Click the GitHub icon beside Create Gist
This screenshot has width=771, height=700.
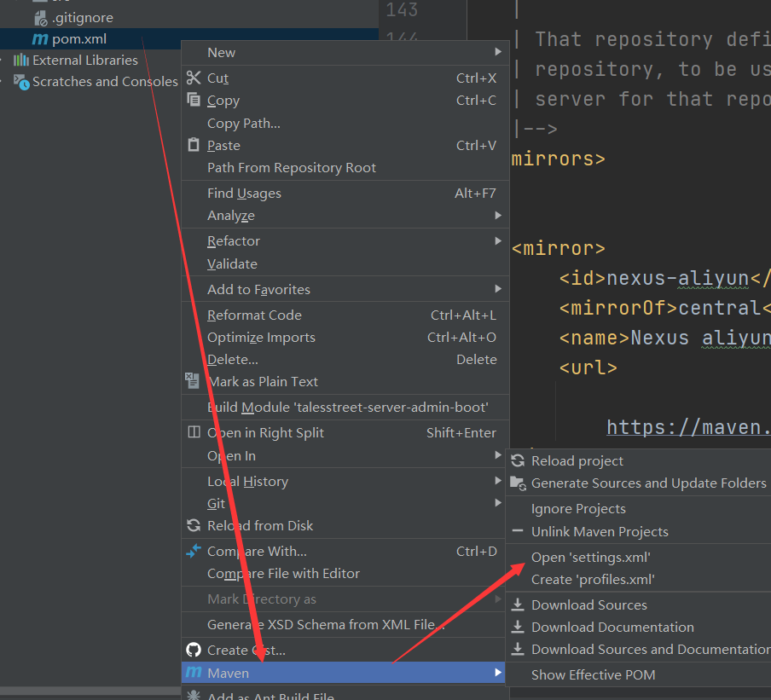(194, 650)
